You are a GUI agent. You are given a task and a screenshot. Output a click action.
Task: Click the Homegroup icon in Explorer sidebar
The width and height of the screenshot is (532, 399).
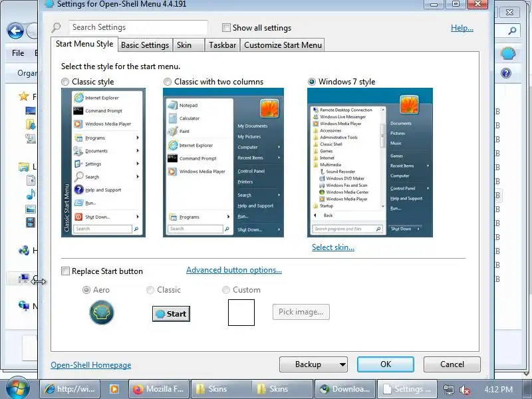[x=24, y=251]
